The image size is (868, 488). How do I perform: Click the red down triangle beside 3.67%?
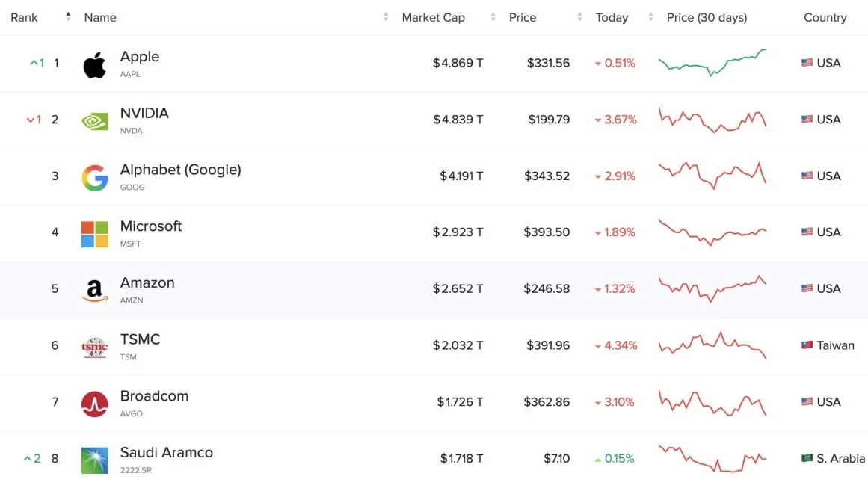click(598, 120)
